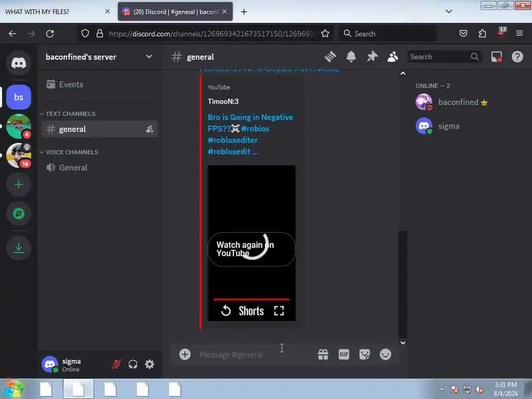Open video title link Bro is Going in Negative
Screen dimensions: 532x399
click(x=250, y=135)
